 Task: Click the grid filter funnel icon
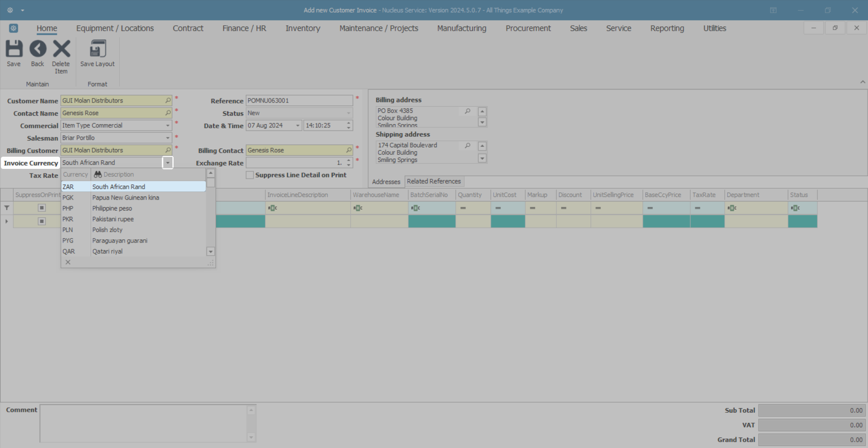coord(7,208)
